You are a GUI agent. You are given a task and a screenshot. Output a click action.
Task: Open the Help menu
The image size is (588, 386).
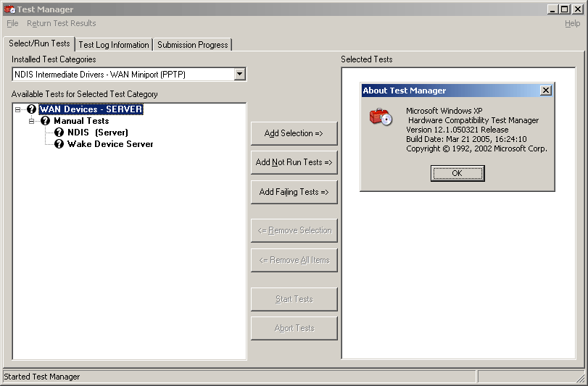572,23
